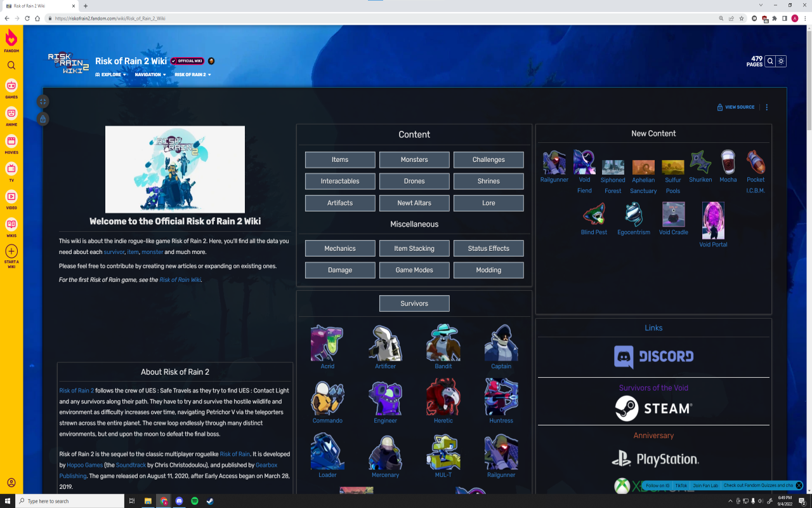Open the Fandom user profile icon
The height and width of the screenshot is (508, 812).
coord(11,483)
